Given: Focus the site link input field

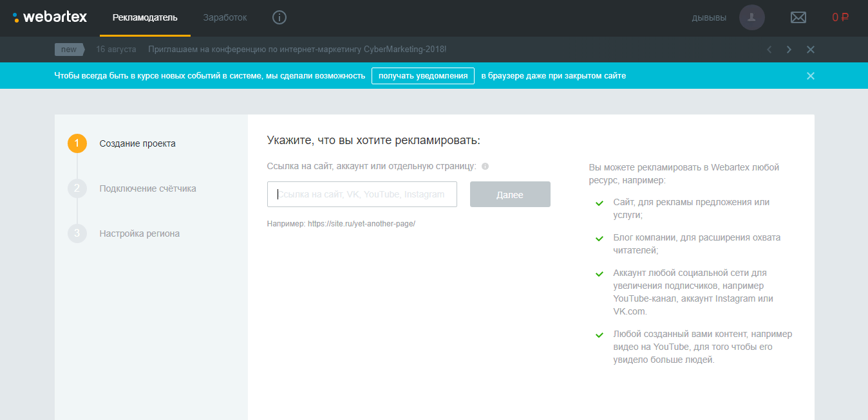Looking at the screenshot, I should (x=362, y=194).
